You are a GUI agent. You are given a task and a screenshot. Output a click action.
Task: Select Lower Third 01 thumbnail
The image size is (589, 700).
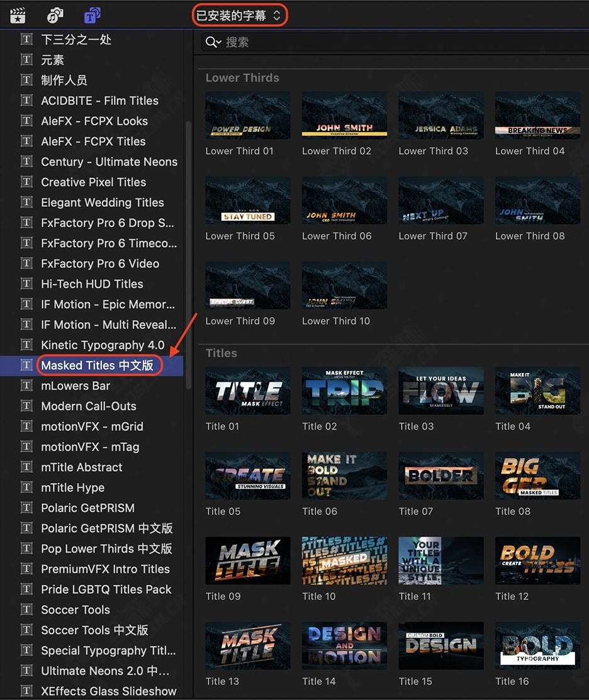[x=248, y=115]
